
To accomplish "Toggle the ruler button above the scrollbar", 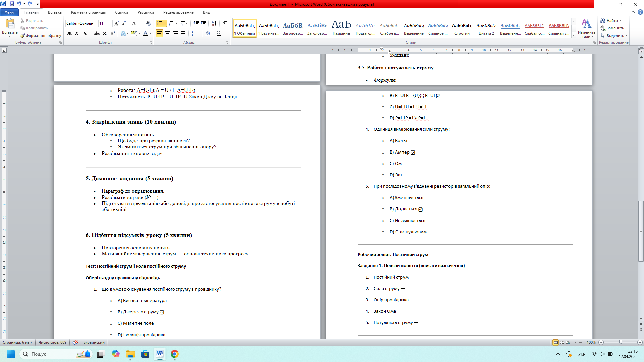I will coord(641,51).
